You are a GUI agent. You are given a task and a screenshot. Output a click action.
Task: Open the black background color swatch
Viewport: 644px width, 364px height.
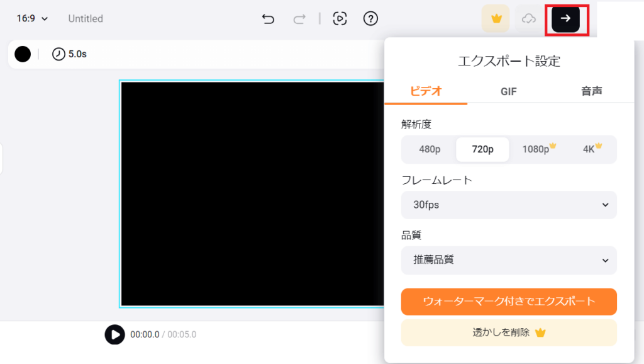coord(23,54)
